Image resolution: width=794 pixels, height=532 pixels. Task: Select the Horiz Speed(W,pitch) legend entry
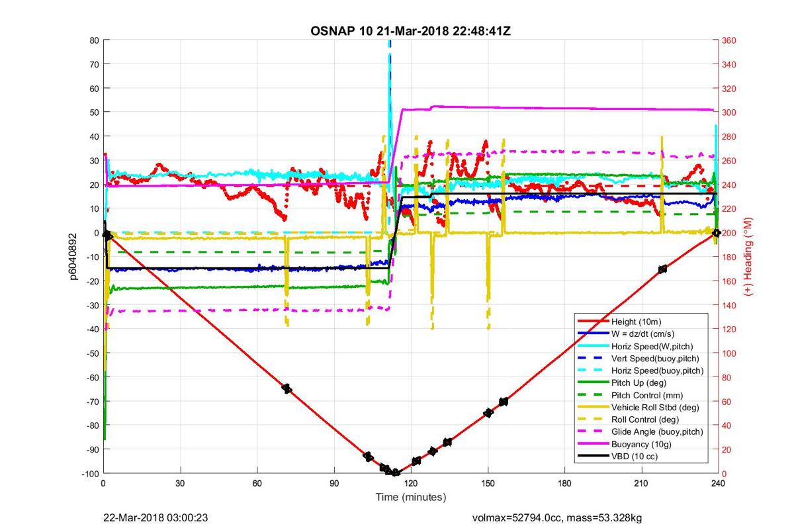click(636, 345)
